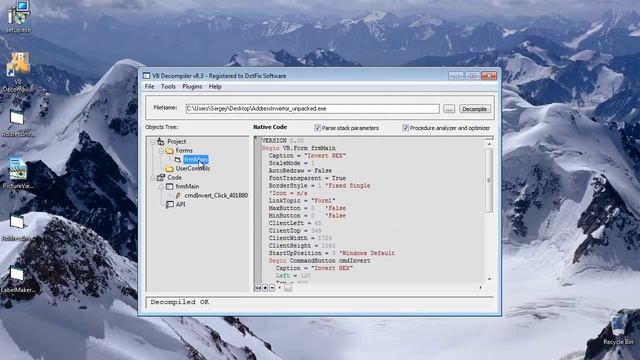Toggle Procedure analyzer and optimizer checkbox

[406, 128]
